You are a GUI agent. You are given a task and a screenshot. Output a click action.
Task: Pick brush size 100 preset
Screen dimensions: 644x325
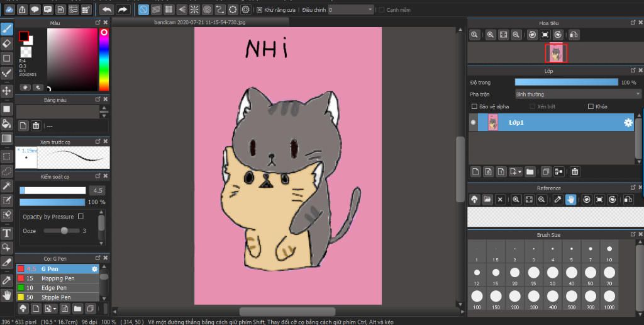(x=477, y=299)
